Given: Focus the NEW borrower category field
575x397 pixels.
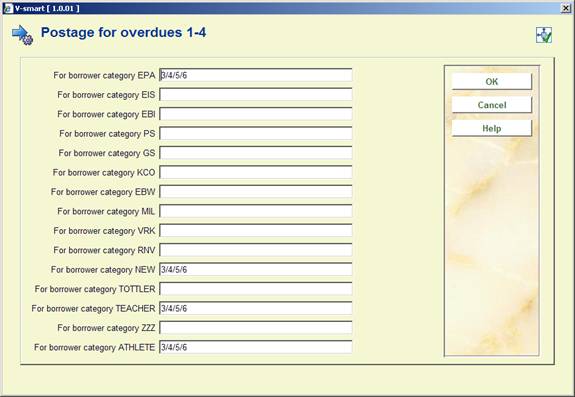Looking at the screenshot, I should [256, 269].
